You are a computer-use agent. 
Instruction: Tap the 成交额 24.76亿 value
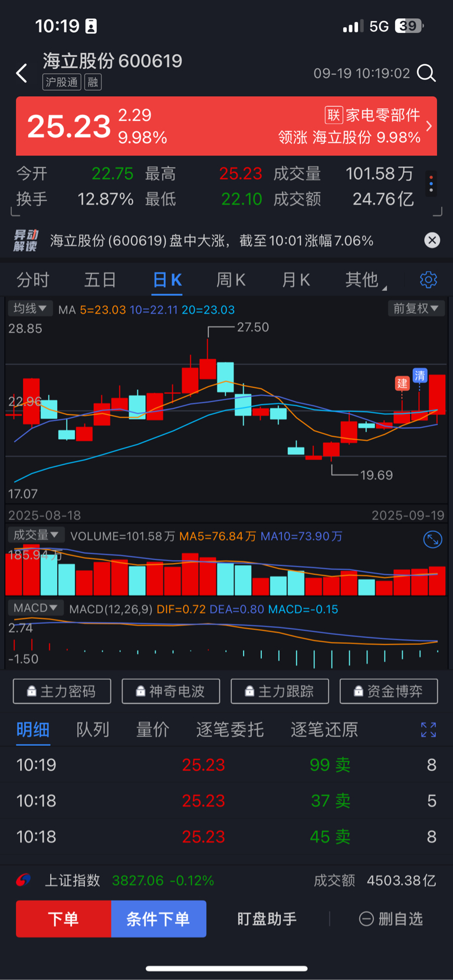point(383,199)
